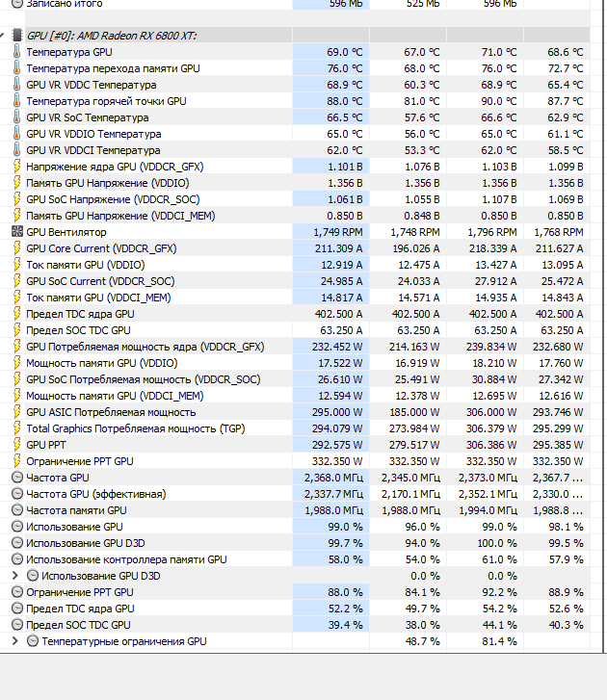607x700 pixels.
Task: Select GPU Потребляемая мощность ядра (VDDCR_GFX) label
Action: point(145,347)
